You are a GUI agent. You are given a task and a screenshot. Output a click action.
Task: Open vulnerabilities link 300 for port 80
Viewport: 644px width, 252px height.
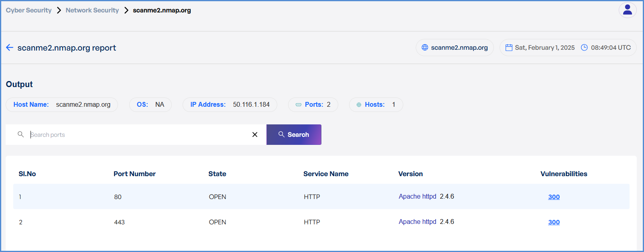554,197
